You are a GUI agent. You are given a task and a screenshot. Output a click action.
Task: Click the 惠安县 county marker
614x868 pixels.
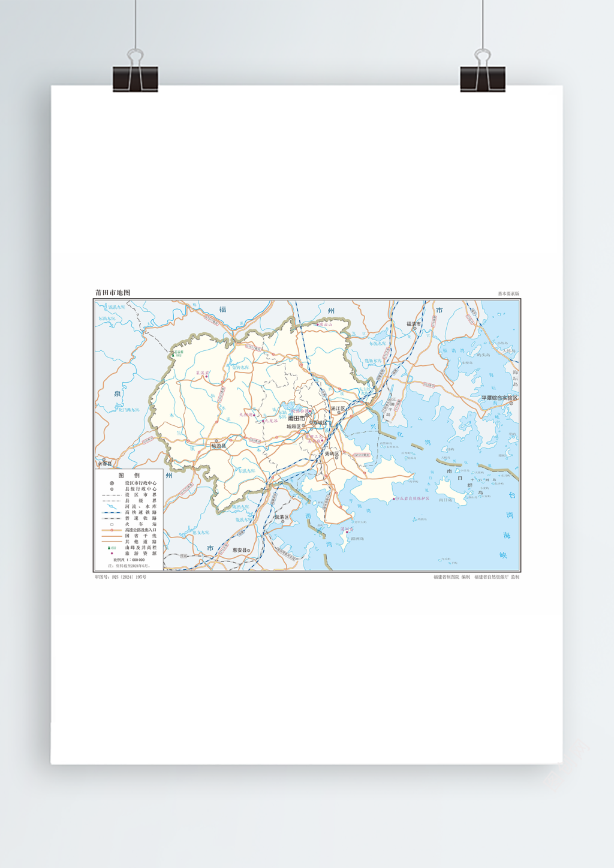point(249,550)
